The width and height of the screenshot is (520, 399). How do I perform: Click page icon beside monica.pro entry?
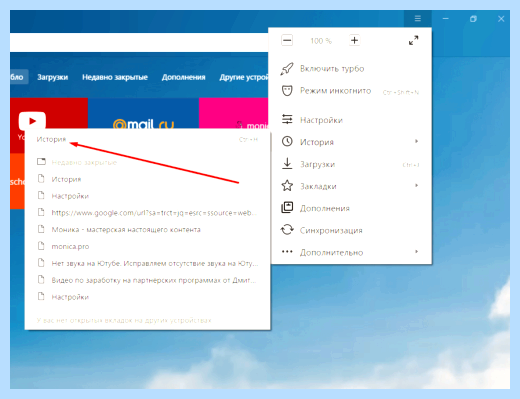pyautogui.click(x=41, y=246)
